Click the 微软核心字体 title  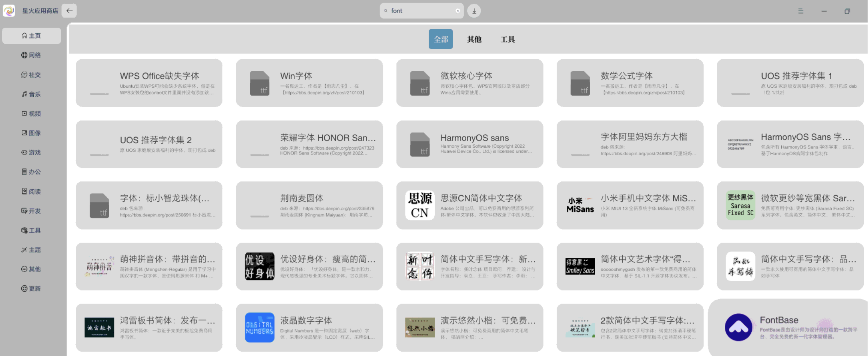pyautogui.click(x=466, y=76)
